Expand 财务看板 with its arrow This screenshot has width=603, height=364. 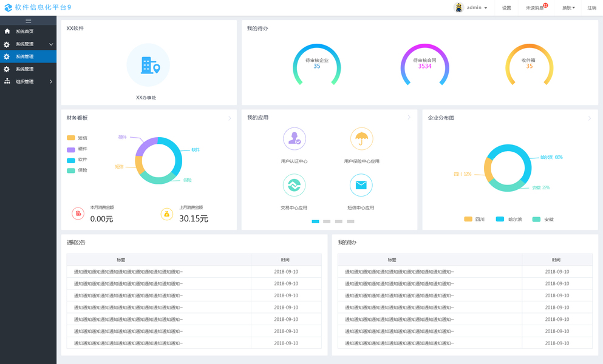(x=230, y=118)
